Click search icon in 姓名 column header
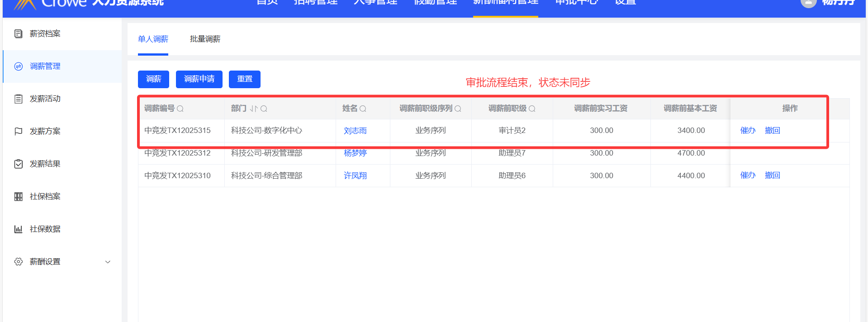Image resolution: width=868 pixels, height=322 pixels. point(363,109)
